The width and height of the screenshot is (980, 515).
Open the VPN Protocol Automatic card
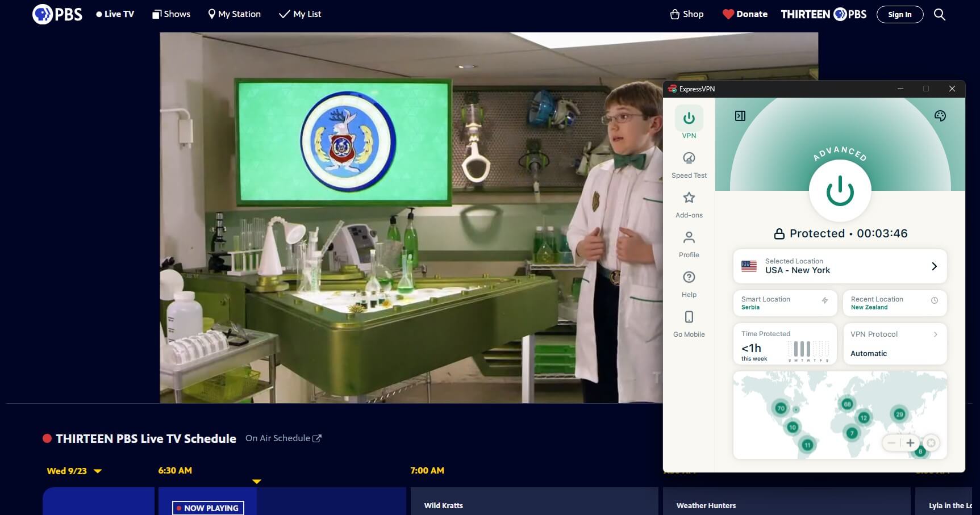click(895, 344)
